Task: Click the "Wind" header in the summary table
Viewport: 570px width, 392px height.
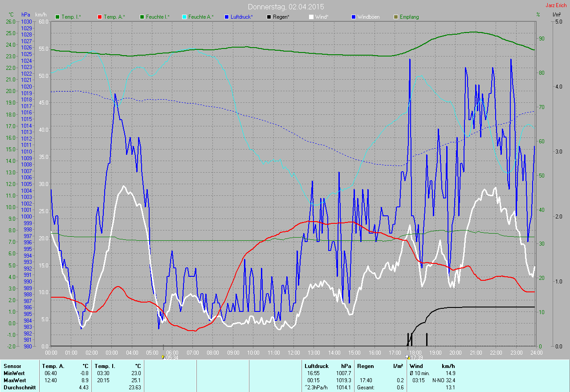Action: tap(416, 366)
